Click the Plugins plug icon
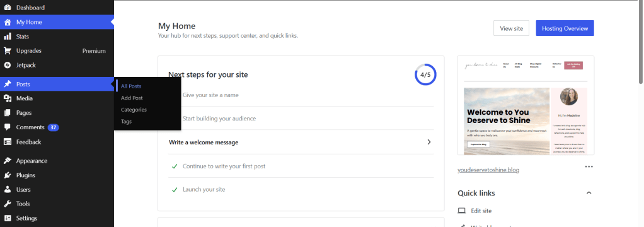The image size is (644, 227). click(8, 175)
